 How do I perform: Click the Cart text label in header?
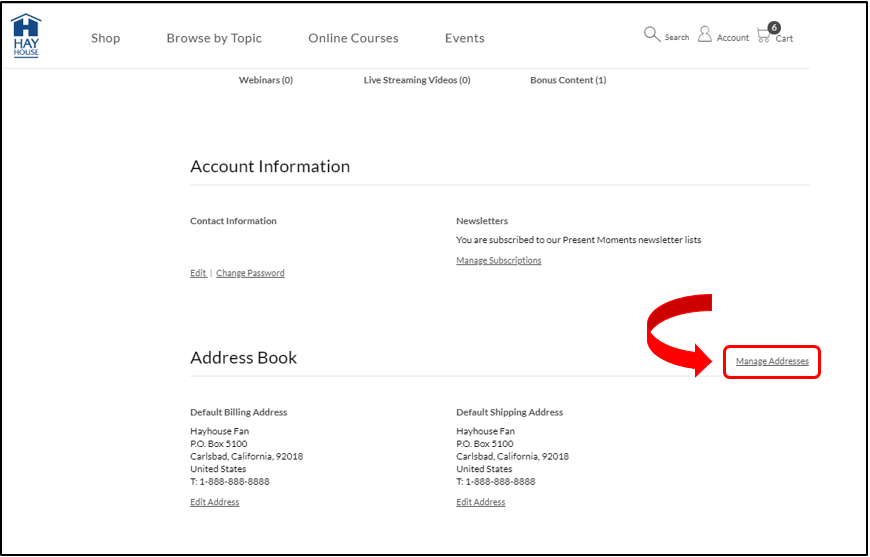click(784, 39)
